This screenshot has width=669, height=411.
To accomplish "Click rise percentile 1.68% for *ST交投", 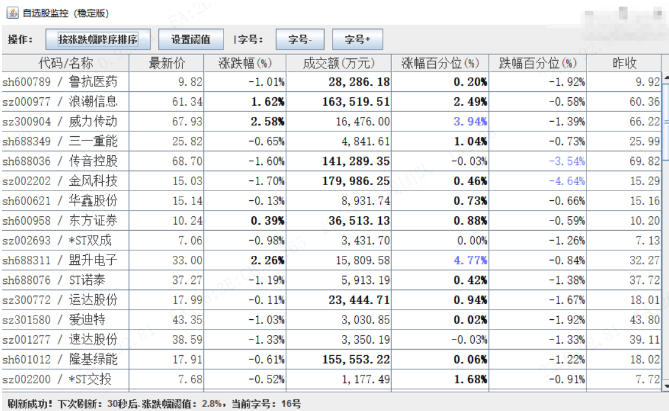I will click(470, 379).
